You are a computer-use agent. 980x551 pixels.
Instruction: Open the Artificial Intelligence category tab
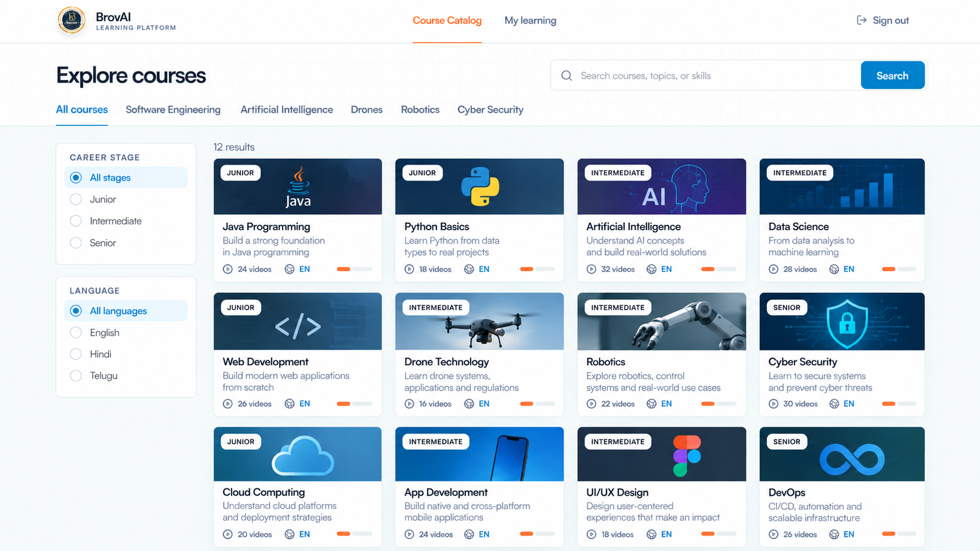point(287,110)
